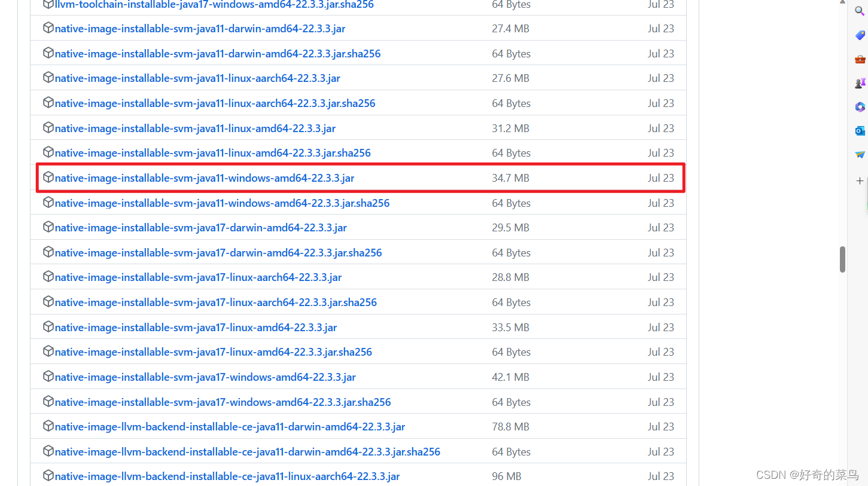Click the plus icon to customize sidebar
868x486 pixels.
pyautogui.click(x=860, y=181)
